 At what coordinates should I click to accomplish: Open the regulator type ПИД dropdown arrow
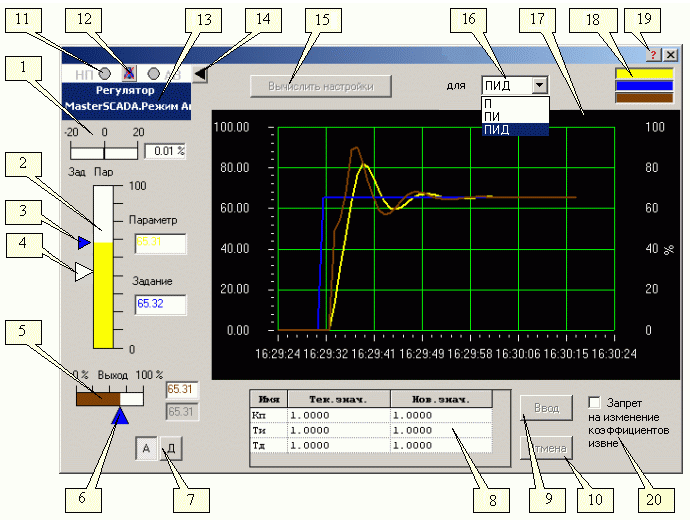pyautogui.click(x=540, y=85)
